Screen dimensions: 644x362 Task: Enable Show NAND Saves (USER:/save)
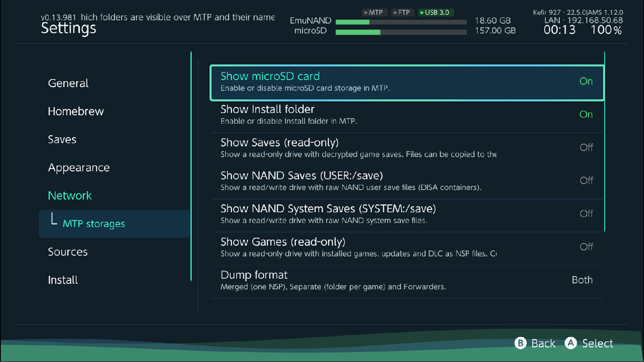pyautogui.click(x=407, y=183)
